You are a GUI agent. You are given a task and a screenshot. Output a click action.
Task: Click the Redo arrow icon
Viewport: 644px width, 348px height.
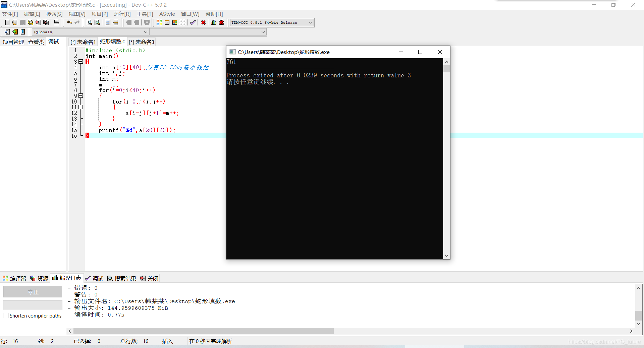pyautogui.click(x=77, y=22)
